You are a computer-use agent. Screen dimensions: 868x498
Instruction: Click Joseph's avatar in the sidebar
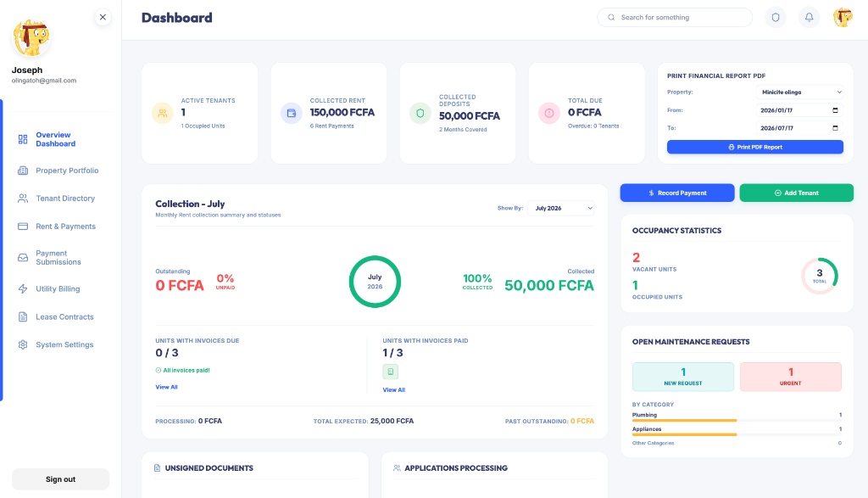(31, 37)
